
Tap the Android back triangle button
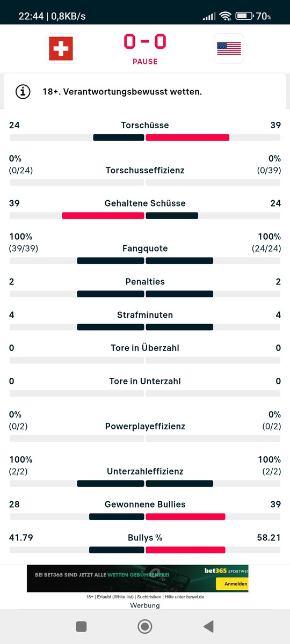tap(208, 626)
